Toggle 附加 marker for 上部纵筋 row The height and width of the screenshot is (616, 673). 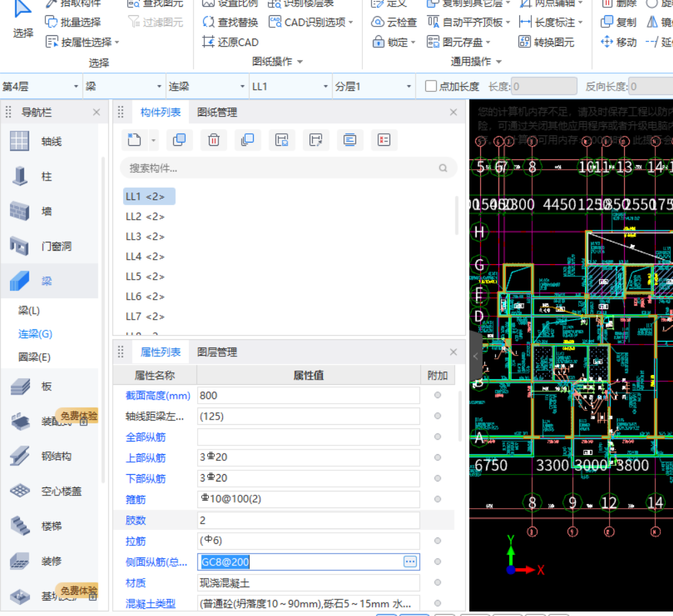click(437, 457)
